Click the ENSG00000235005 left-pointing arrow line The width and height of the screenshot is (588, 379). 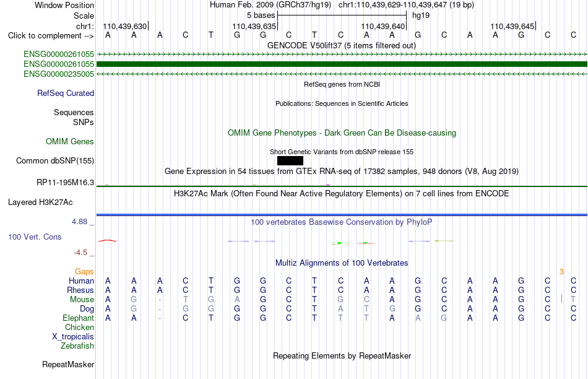click(x=342, y=74)
